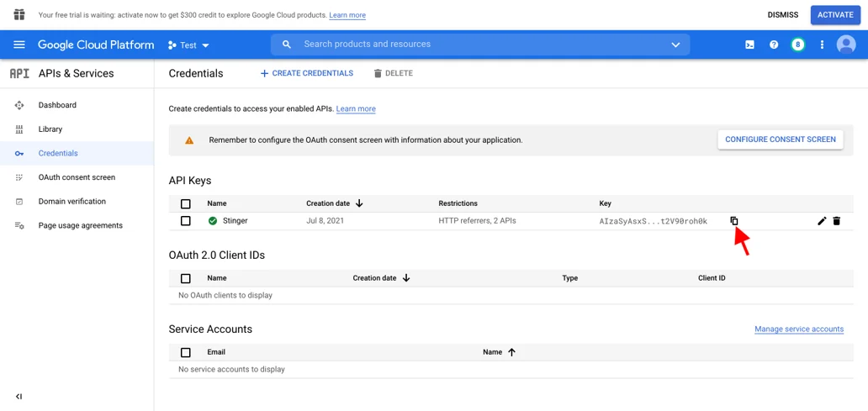Click the Email column header
The height and width of the screenshot is (411, 868).
[x=216, y=352]
